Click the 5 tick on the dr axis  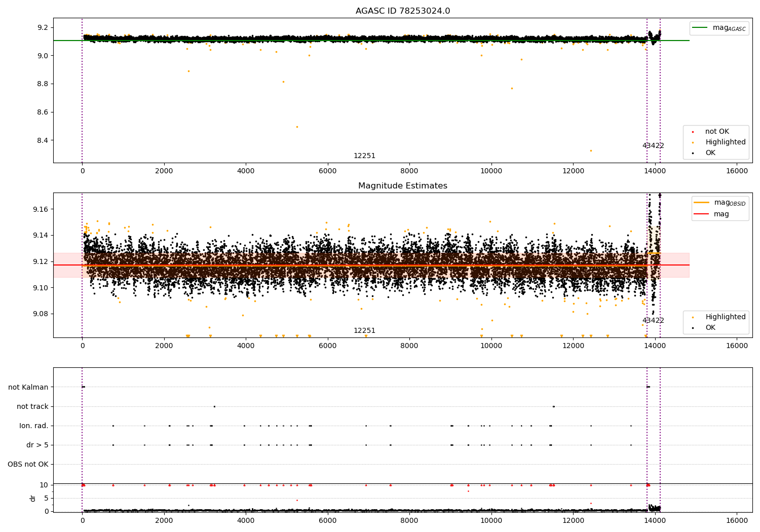pyautogui.click(x=47, y=498)
